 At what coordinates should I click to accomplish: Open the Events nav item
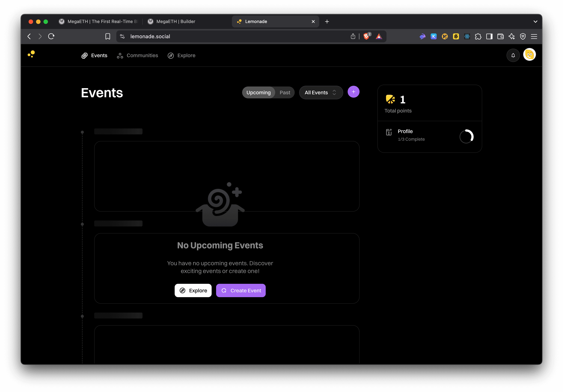(94, 56)
